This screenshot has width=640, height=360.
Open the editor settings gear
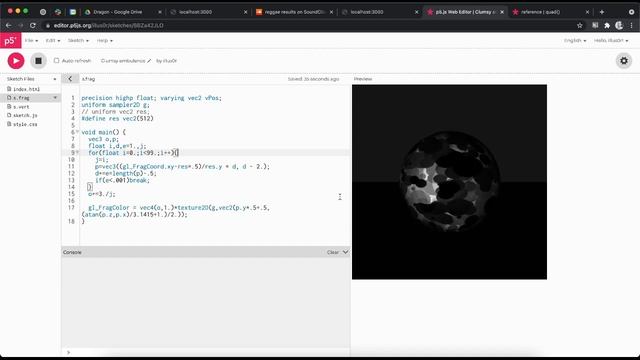624,61
